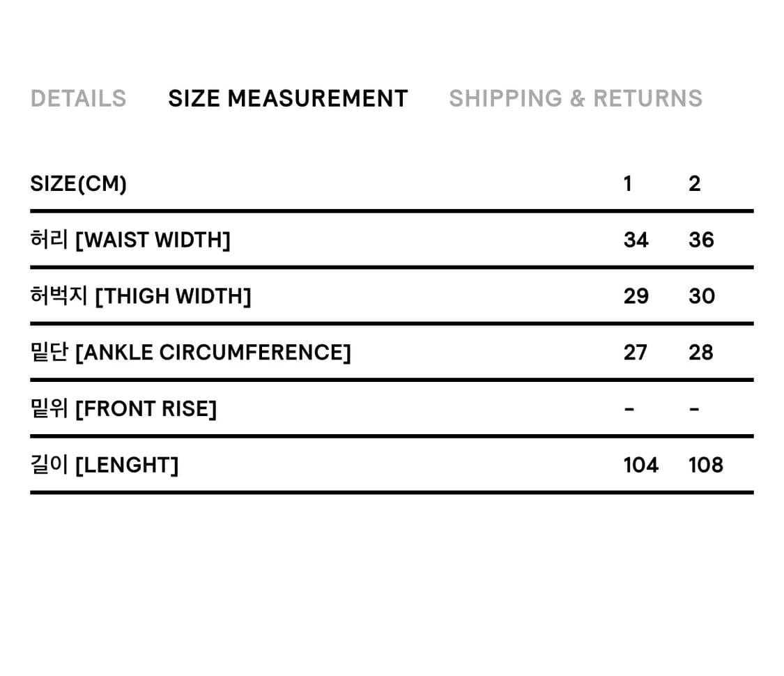Click length value 104
This screenshot has height=676, width=784.
[640, 465]
